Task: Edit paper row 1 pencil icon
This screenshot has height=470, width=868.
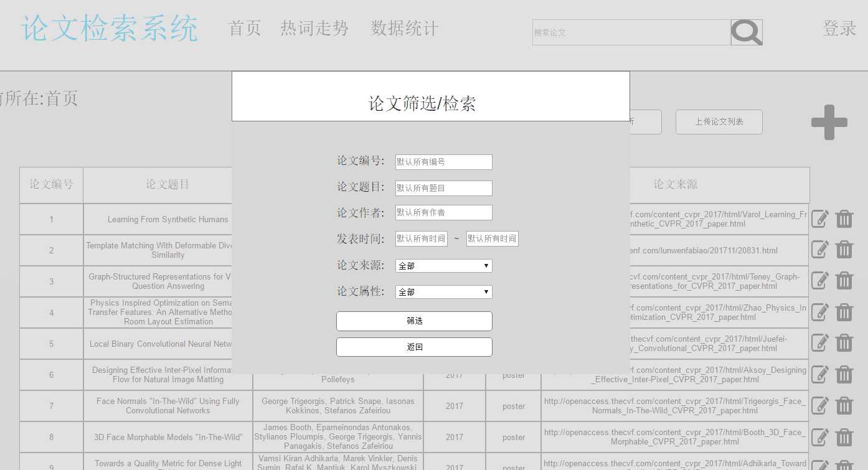Action: tap(820, 219)
